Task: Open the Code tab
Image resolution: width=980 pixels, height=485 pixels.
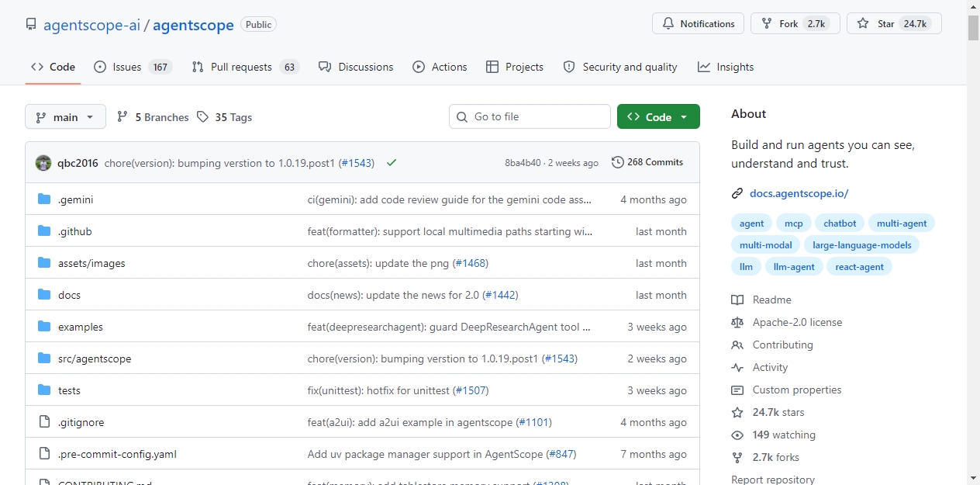Action: click(x=53, y=67)
